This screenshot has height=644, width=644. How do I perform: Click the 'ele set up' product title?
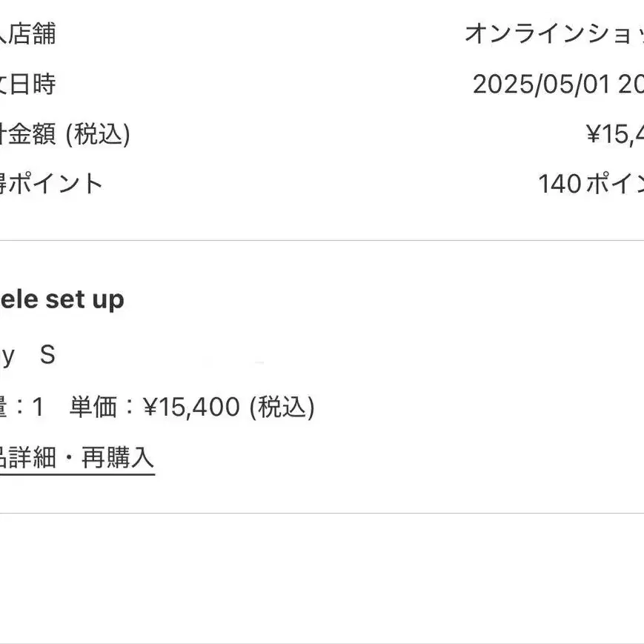[62, 300]
